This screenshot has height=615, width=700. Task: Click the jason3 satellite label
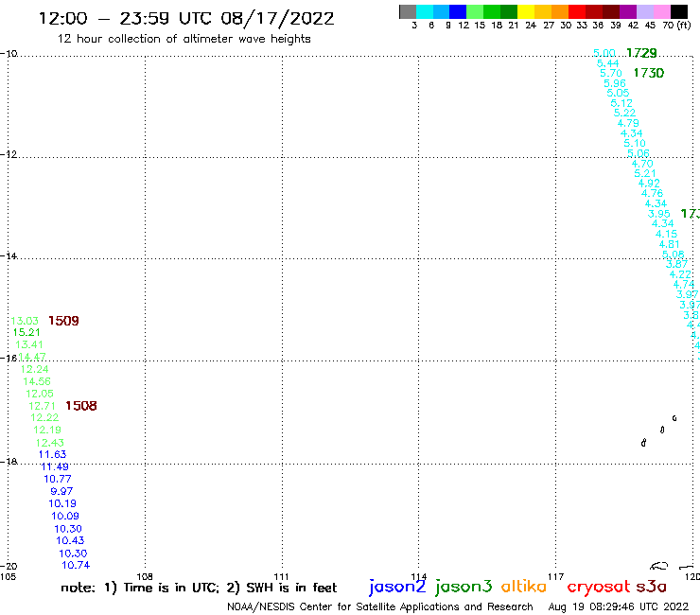(464, 587)
